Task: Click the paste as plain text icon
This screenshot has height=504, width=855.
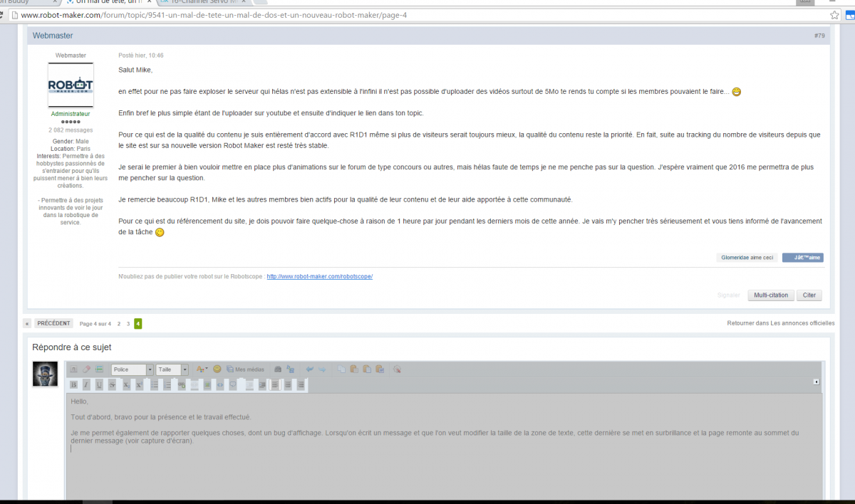Action: [367, 369]
